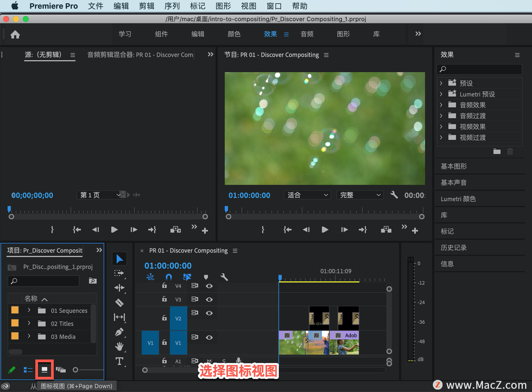
Task: Toggle V1 track output eye
Action: (x=209, y=337)
